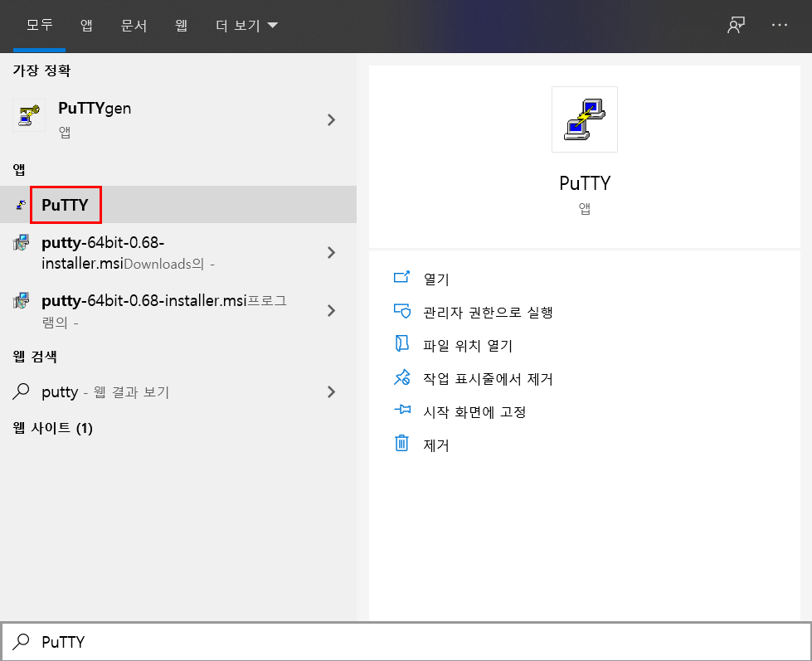Choose 관리자 권한으로 실행

point(489,313)
